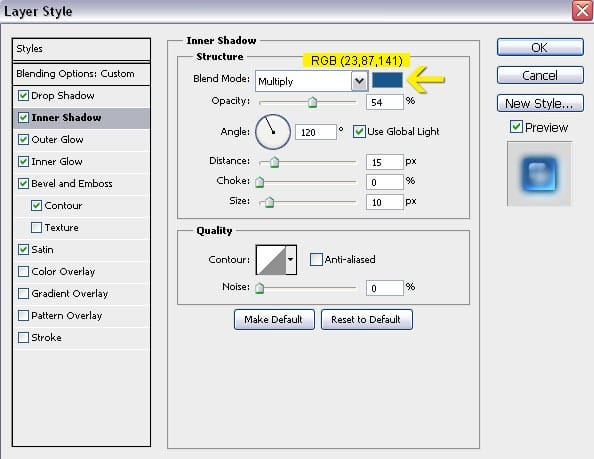Enable the Stroke checkbox
Image resolution: width=594 pixels, height=459 pixels.
pos(23,337)
